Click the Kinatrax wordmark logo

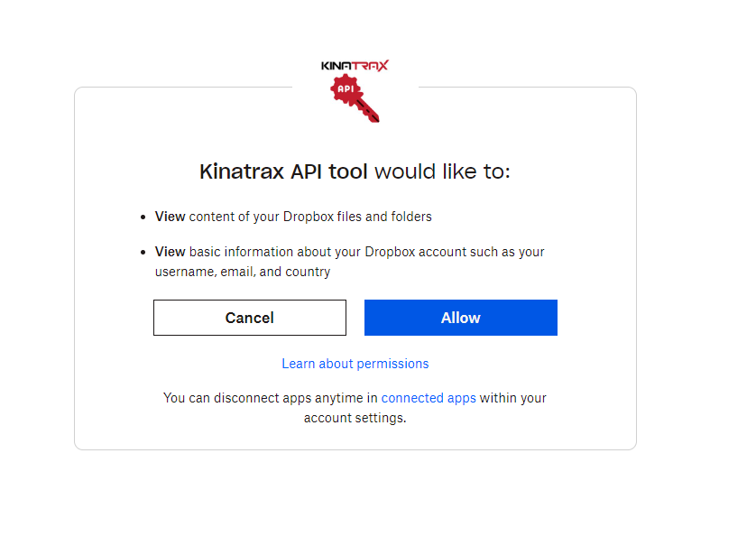355,66
